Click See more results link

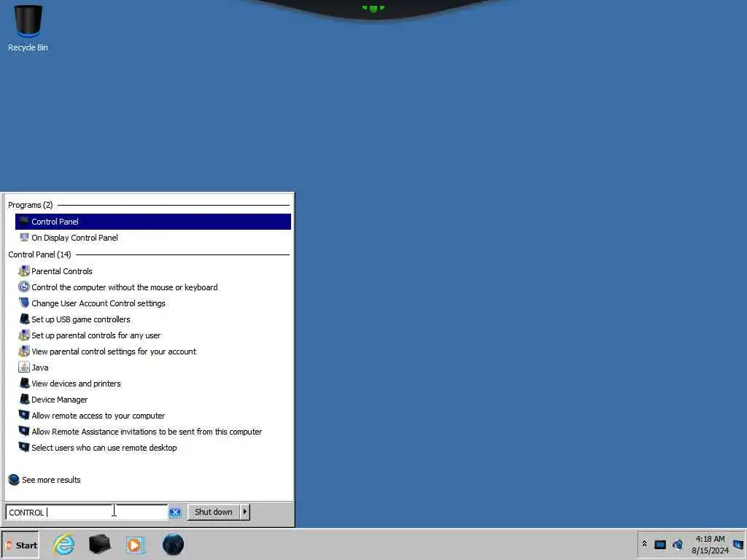coord(51,480)
